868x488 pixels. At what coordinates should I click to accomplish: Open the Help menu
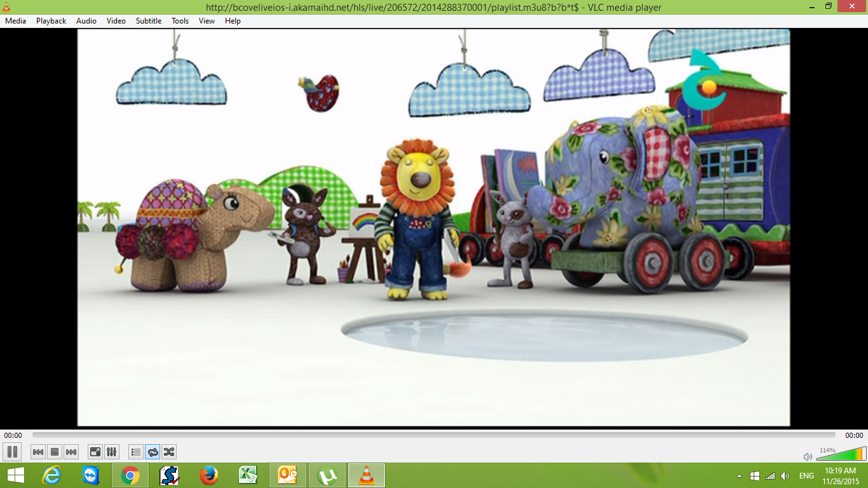[233, 21]
